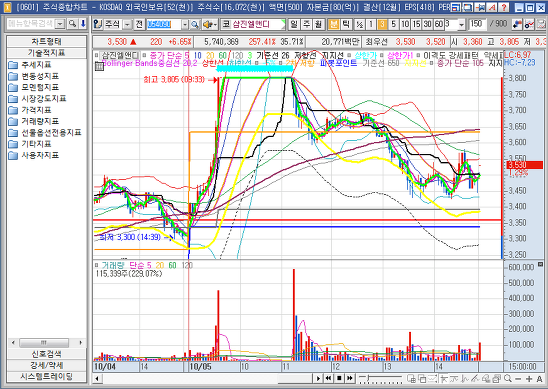Click the printer icon in bottom toolbar

(486, 379)
